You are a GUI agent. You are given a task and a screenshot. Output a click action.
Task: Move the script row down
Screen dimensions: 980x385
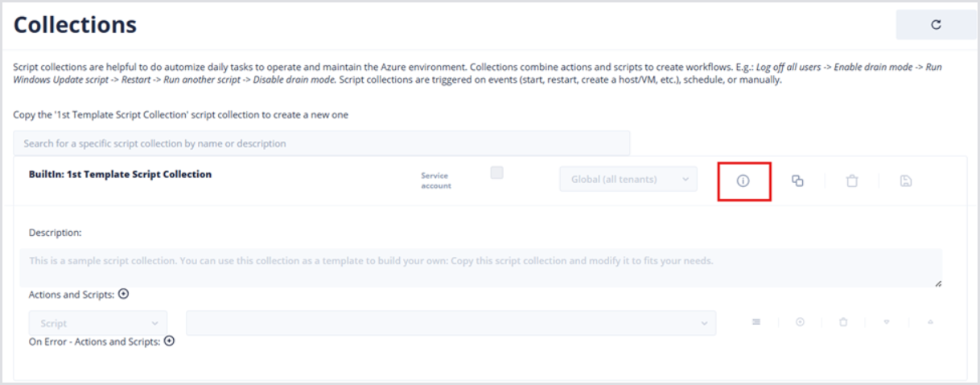pos(887,322)
